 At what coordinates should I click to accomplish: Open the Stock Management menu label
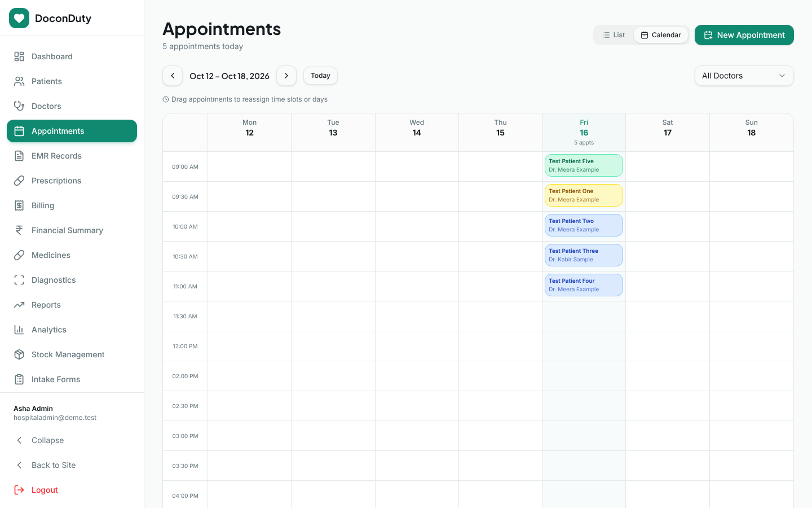[x=68, y=354]
